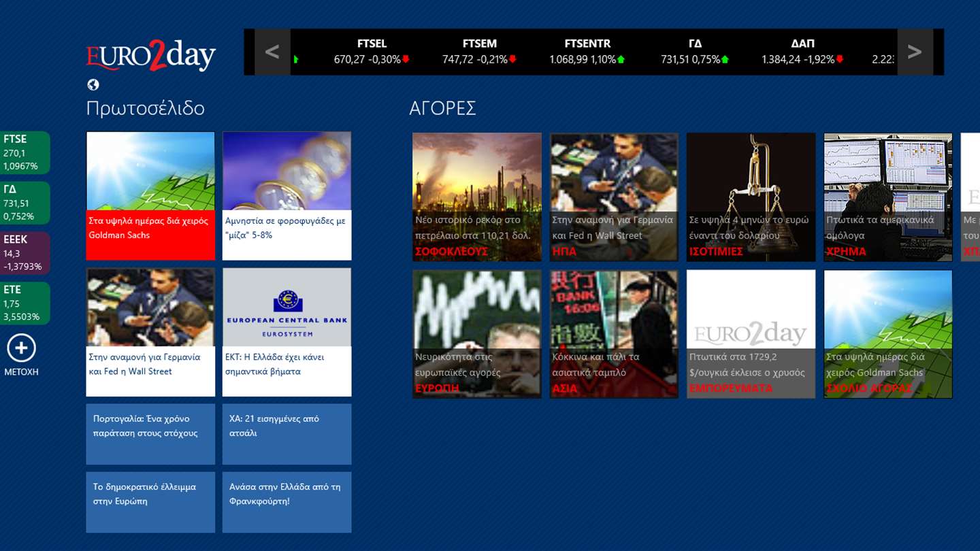This screenshot has height=551, width=980.
Task: Click the globe icon under the Euro2day logo
Action: pyautogui.click(x=93, y=84)
